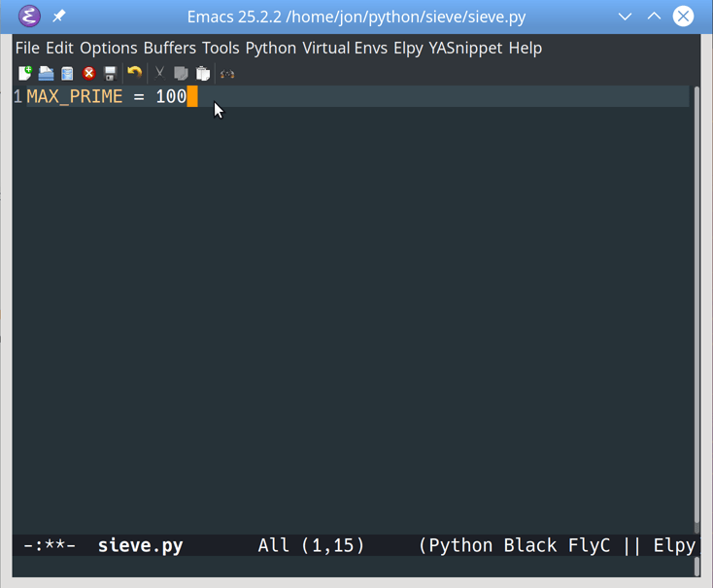Undo with the yellow arrow icon
Image resolution: width=713 pixels, height=588 pixels.
click(x=135, y=72)
